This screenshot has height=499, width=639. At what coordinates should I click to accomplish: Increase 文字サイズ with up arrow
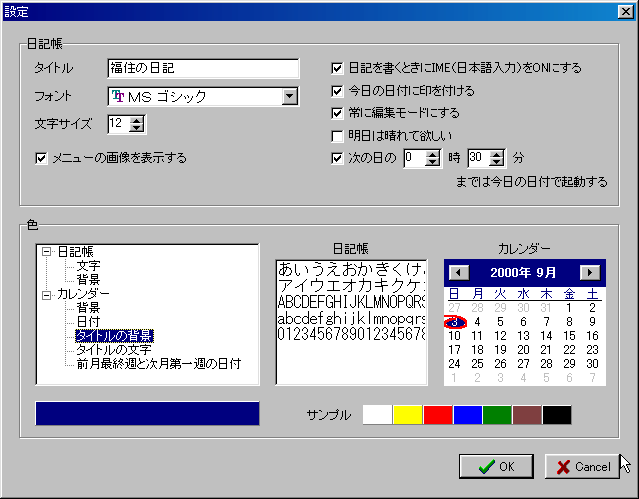point(137,120)
